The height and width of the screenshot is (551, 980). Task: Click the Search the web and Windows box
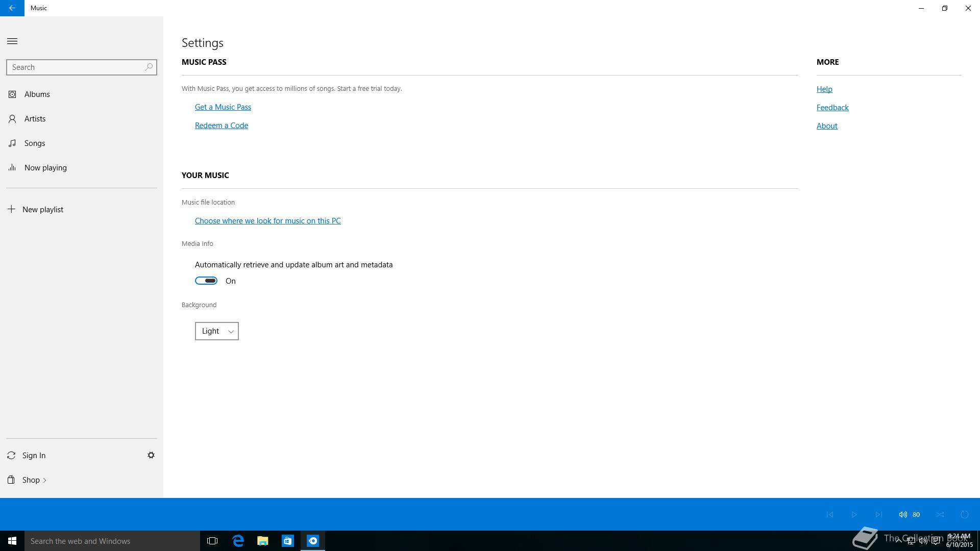112,541
